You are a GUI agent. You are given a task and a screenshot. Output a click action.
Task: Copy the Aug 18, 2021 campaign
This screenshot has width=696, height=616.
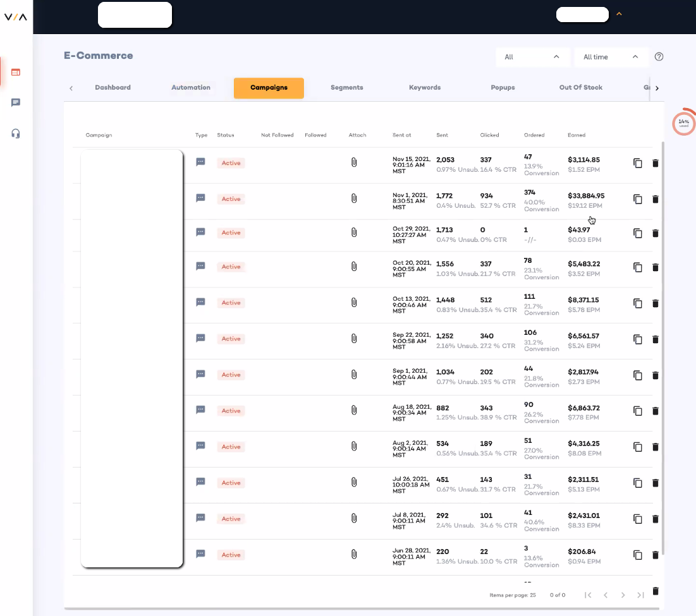(x=638, y=411)
